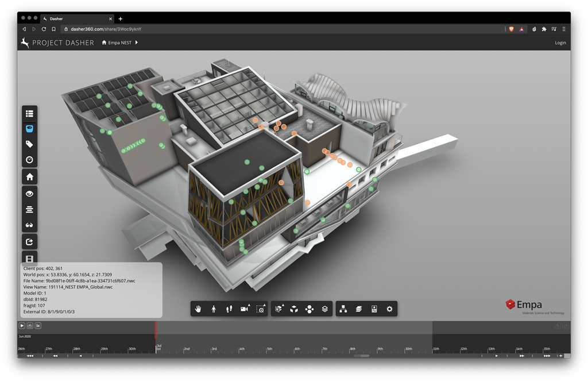
Task: Click the gauge dial icon in sidebar
Action: (x=30, y=160)
